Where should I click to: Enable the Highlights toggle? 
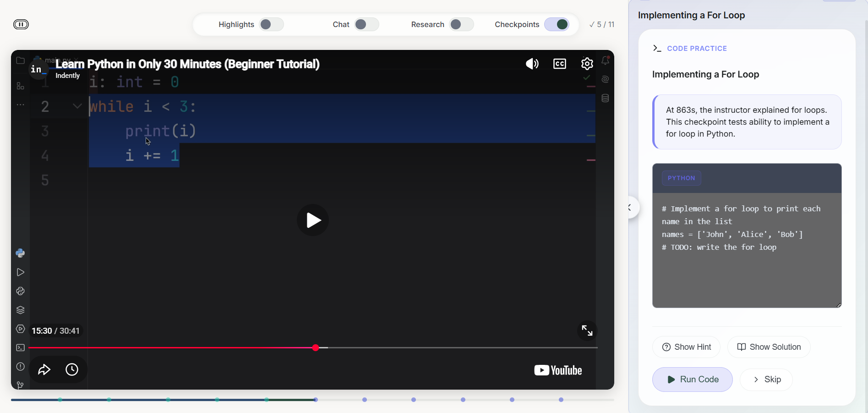[x=271, y=24]
